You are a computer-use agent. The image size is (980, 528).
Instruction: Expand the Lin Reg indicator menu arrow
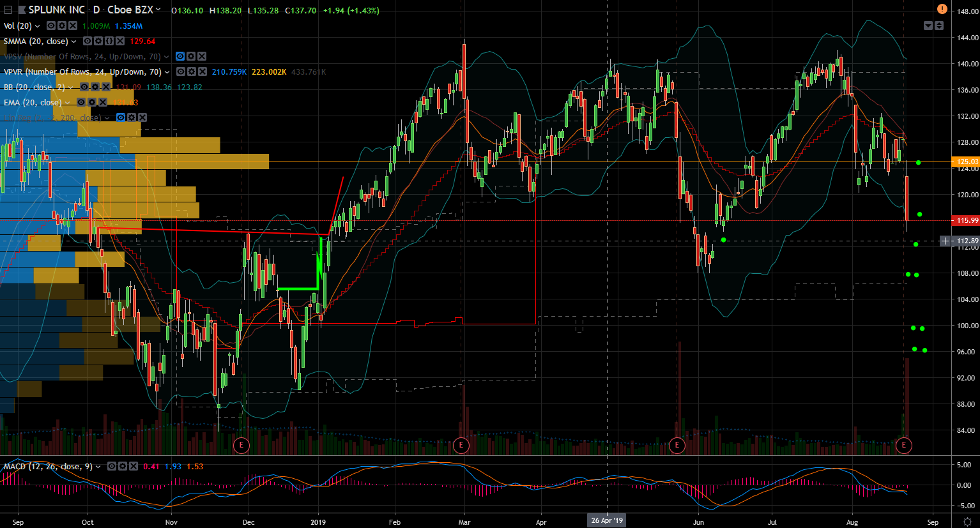pos(107,118)
